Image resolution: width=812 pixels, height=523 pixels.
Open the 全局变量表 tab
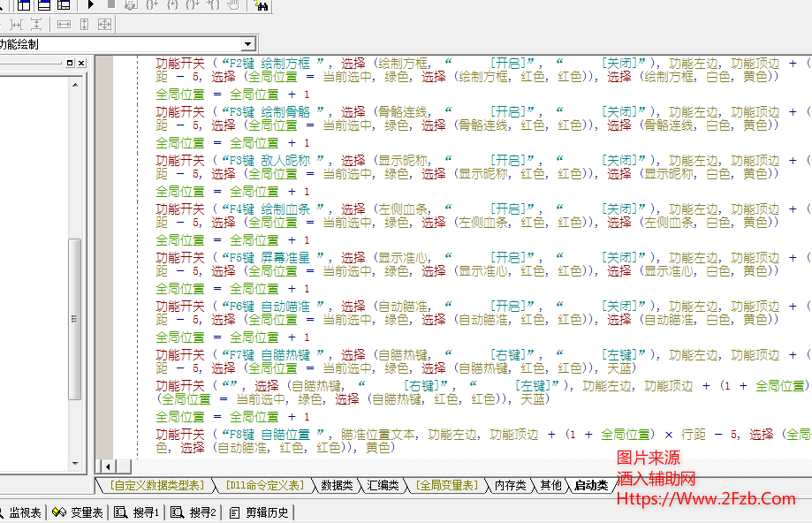coord(446,485)
